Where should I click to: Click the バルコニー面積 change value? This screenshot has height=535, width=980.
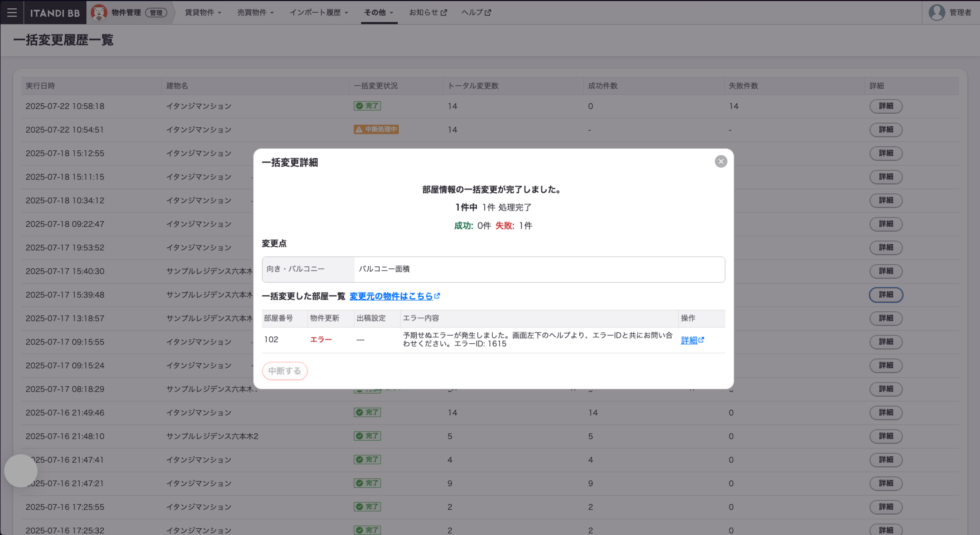coord(384,269)
